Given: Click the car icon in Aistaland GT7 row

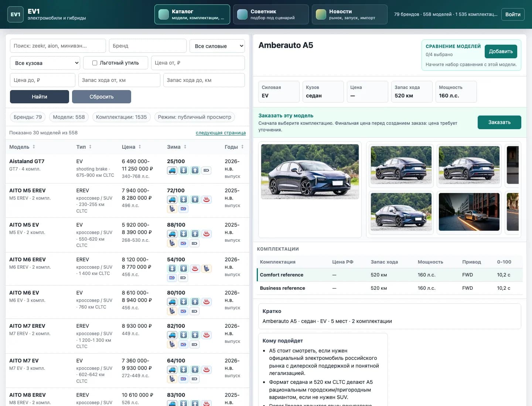Looking at the screenshot, I should tap(172, 170).
